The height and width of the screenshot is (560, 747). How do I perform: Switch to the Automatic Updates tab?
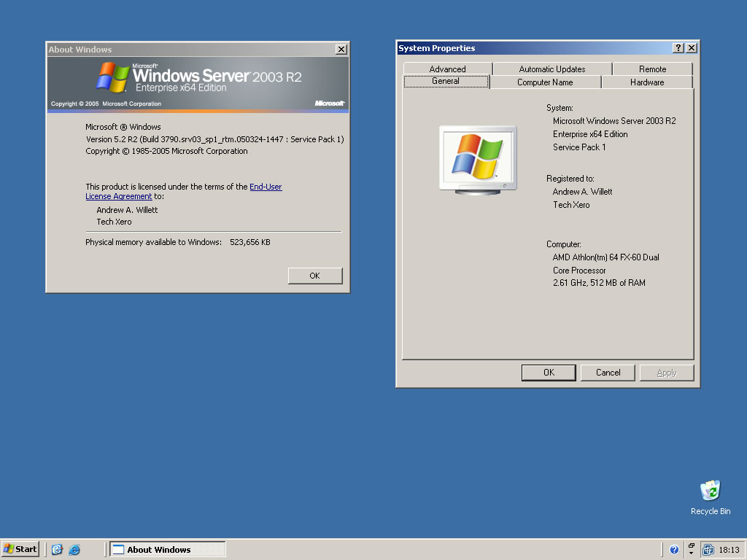coord(552,69)
